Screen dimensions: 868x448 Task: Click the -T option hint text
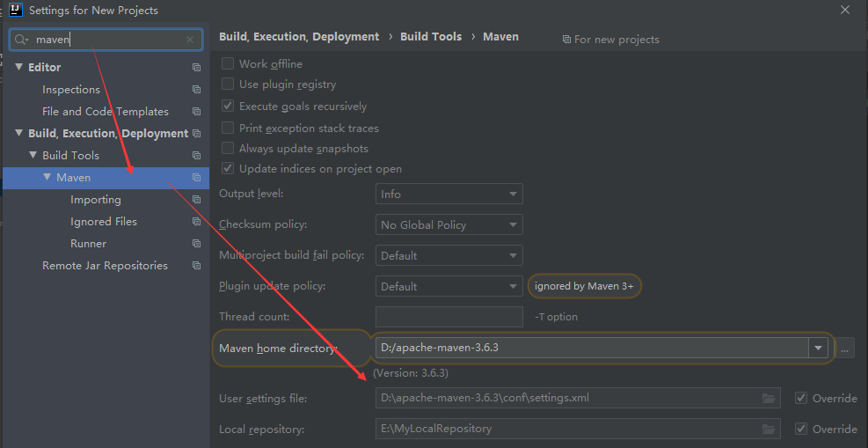tap(556, 318)
